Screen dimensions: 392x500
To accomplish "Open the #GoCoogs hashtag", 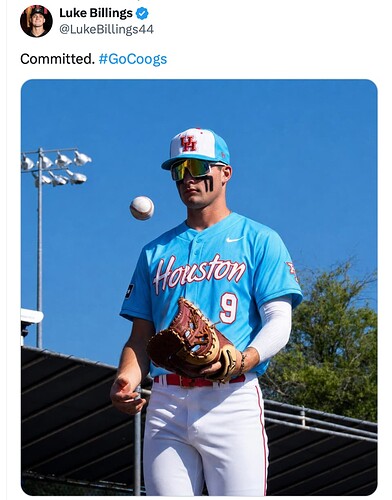I will click(x=133, y=59).
